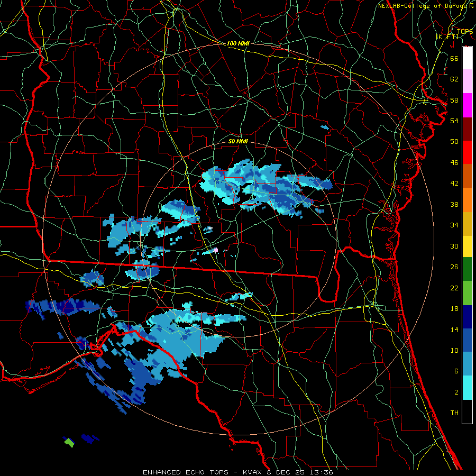Click legend value 46
This screenshot has width=476, height=476.
click(454, 163)
